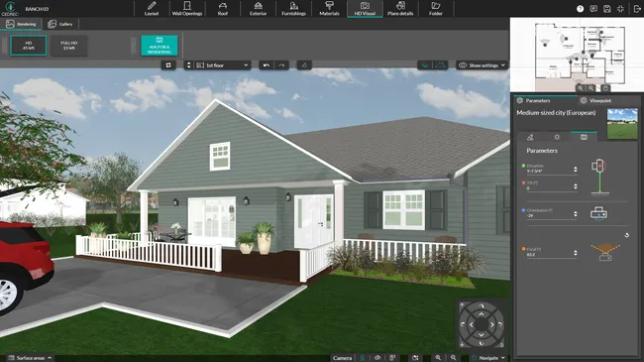Viewport: 644px width, 362px height.
Task: Select the HD rendering quality option
Action: pyautogui.click(x=29, y=46)
